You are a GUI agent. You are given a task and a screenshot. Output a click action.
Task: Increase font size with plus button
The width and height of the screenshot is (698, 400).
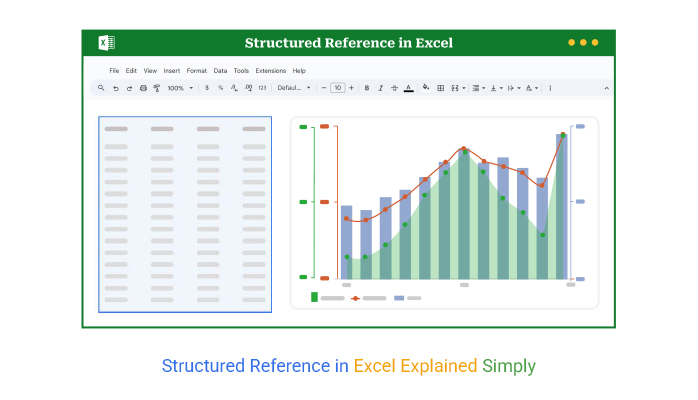pyautogui.click(x=351, y=88)
